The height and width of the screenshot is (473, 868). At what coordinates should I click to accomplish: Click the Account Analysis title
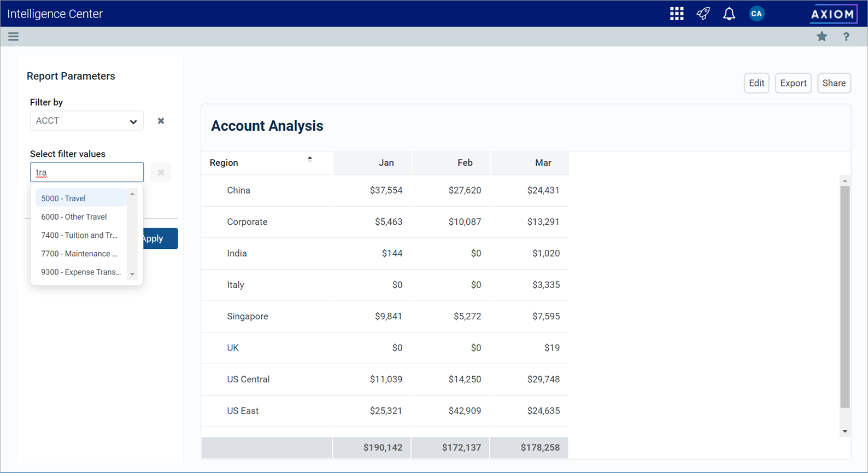(267, 126)
